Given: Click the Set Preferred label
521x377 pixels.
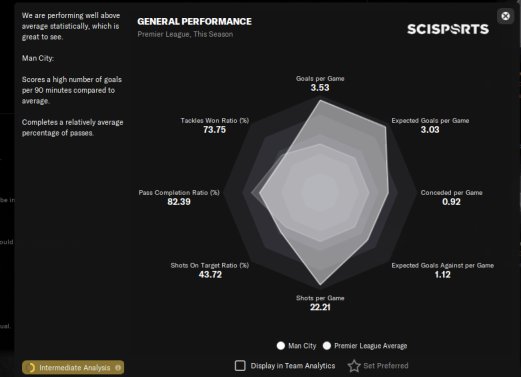Looking at the screenshot, I should pyautogui.click(x=386, y=366).
